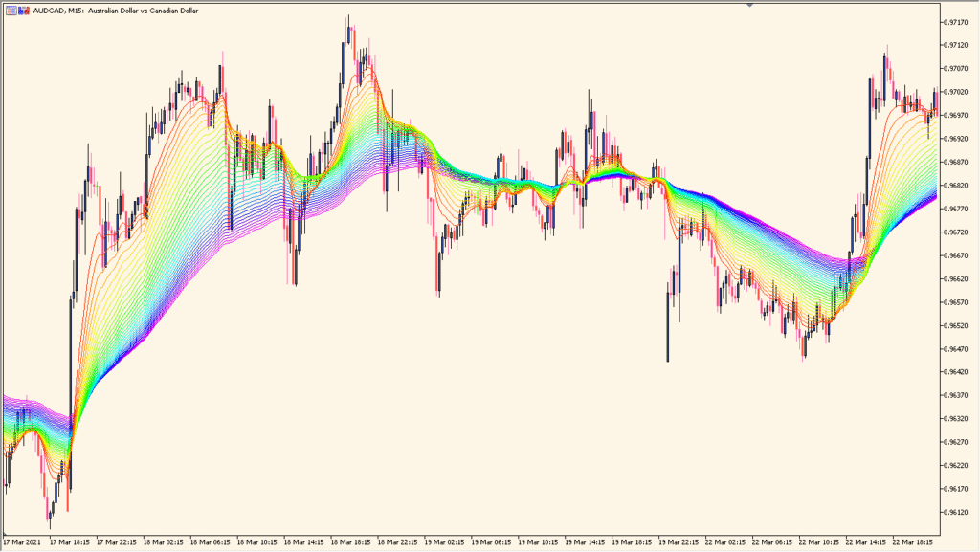Select the 17 Mar 18:15 time label
This screenshot has width=980, height=552.
tap(69, 542)
